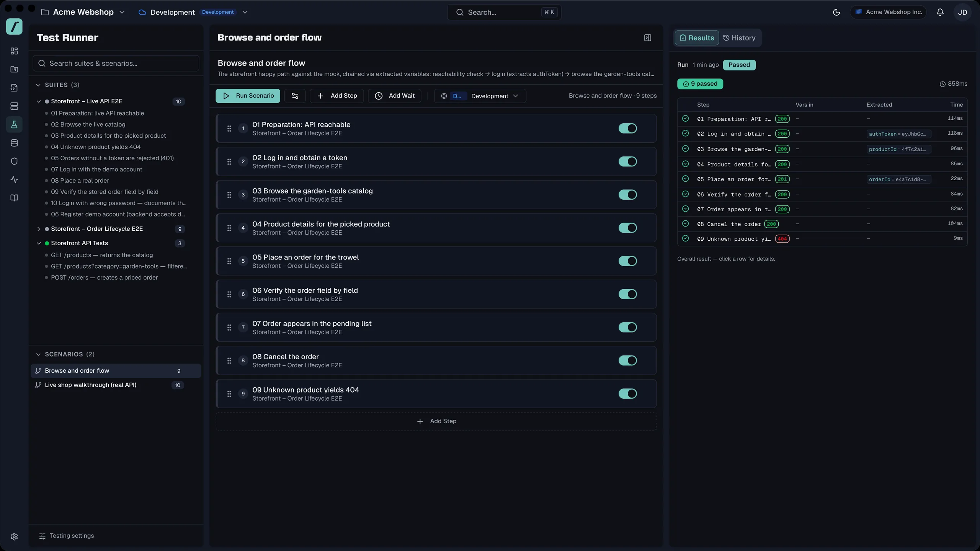Click the shield icon in the left rail
Viewport: 980px width, 551px height.
click(14, 161)
